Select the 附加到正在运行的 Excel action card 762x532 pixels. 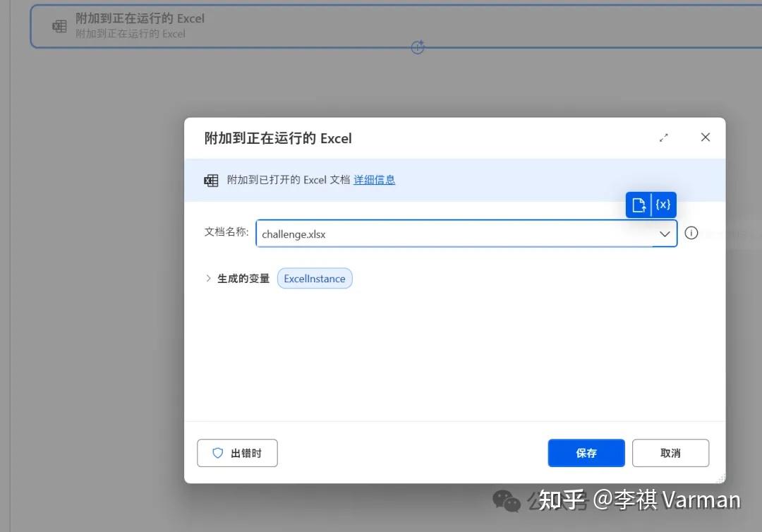[x=282, y=26]
